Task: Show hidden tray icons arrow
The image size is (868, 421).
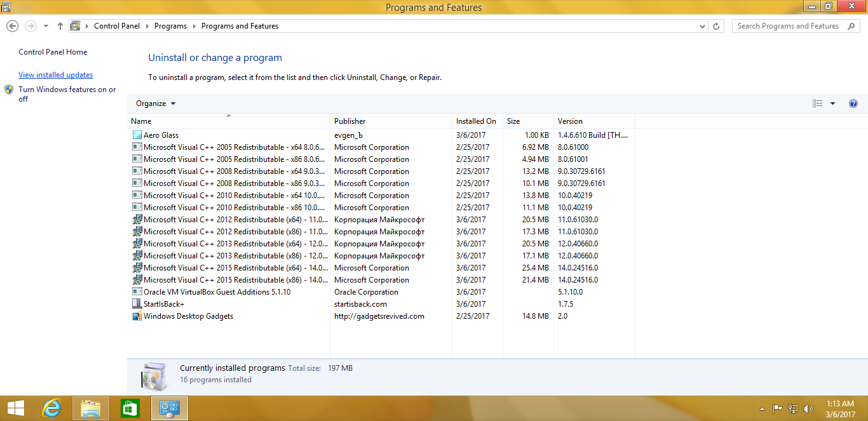Action: point(763,408)
